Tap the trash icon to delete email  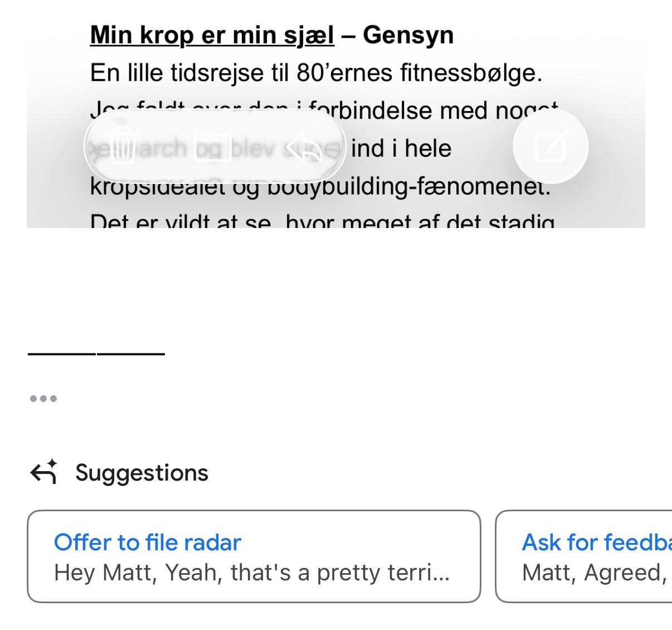coord(123,147)
